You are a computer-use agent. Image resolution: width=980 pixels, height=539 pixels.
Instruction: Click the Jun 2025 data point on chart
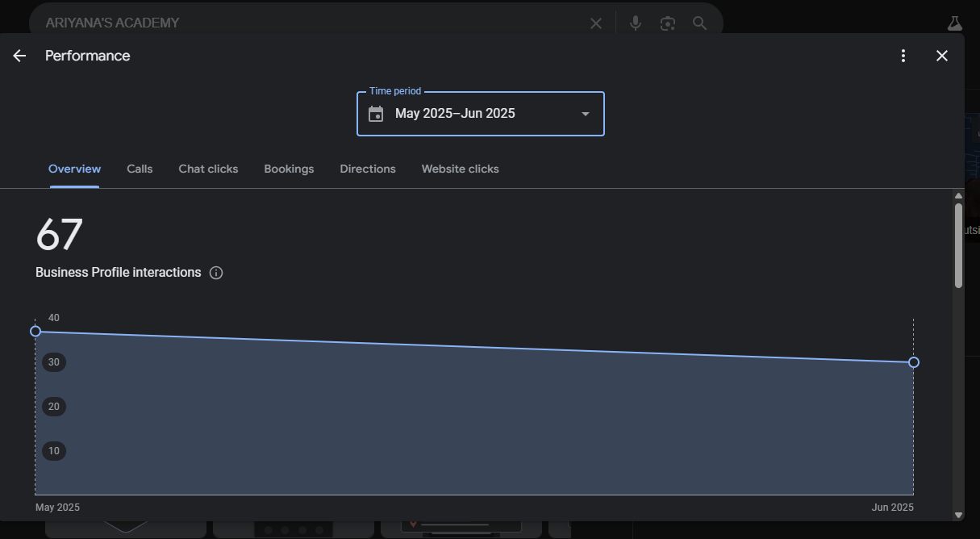[x=914, y=362]
